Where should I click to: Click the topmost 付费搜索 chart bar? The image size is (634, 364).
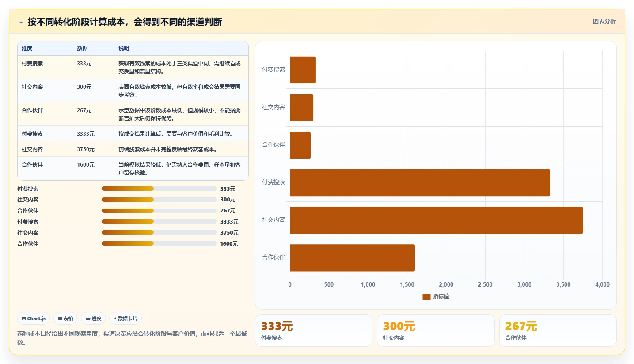[303, 70]
